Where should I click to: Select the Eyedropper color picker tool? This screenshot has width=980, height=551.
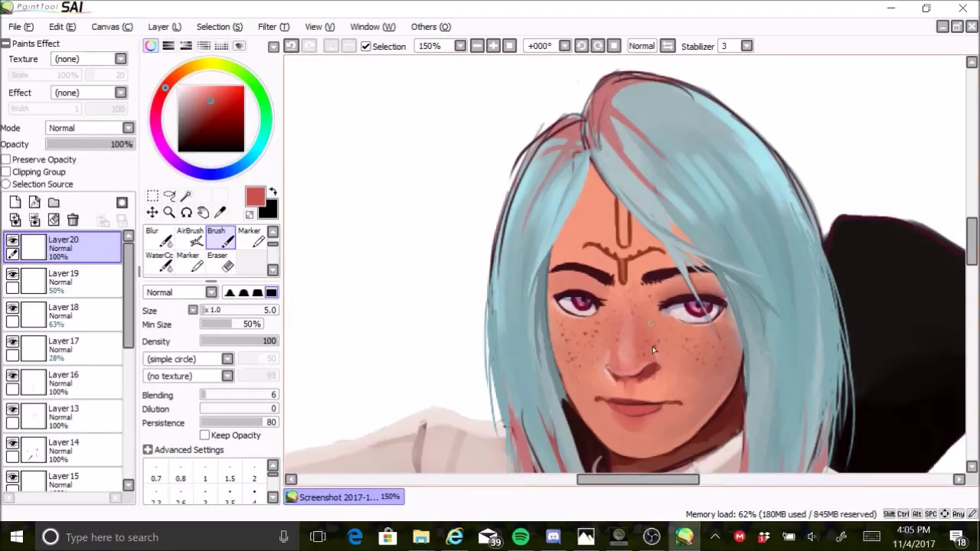(220, 213)
